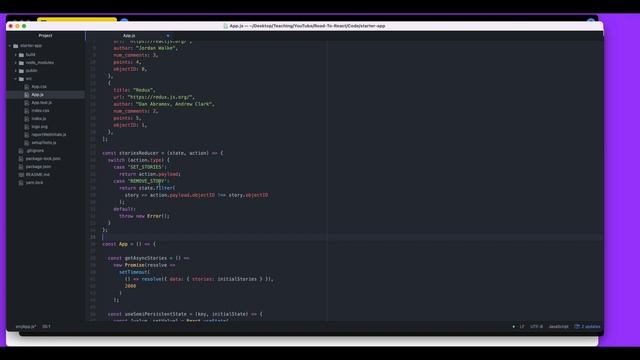The height and width of the screenshot is (360, 640).
Task: Select the node_modules folder icon
Action: coord(21,63)
